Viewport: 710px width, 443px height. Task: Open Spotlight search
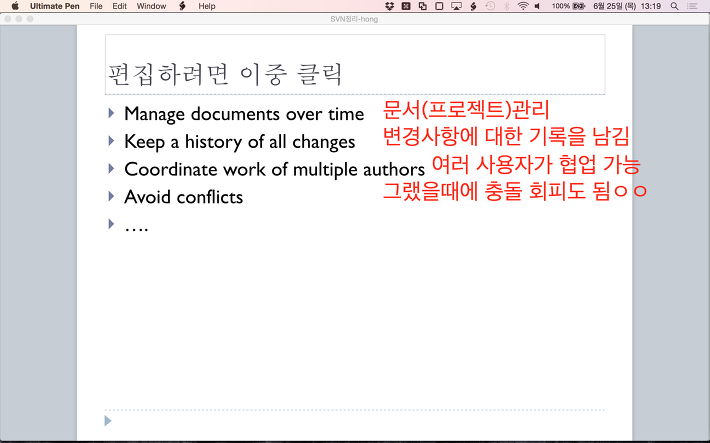click(x=675, y=6)
